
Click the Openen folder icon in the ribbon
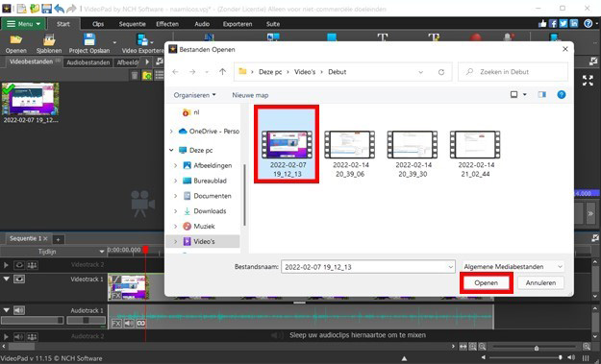coord(16,39)
